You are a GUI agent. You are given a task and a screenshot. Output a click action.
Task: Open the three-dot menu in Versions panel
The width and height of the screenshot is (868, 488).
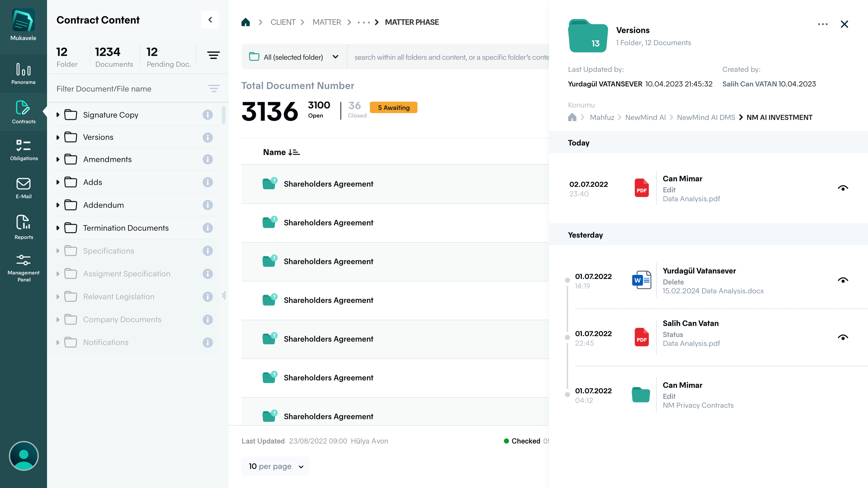[823, 24]
